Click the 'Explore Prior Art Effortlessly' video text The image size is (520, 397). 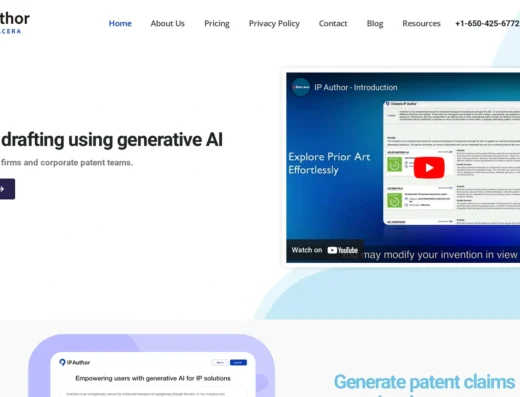[329, 163]
